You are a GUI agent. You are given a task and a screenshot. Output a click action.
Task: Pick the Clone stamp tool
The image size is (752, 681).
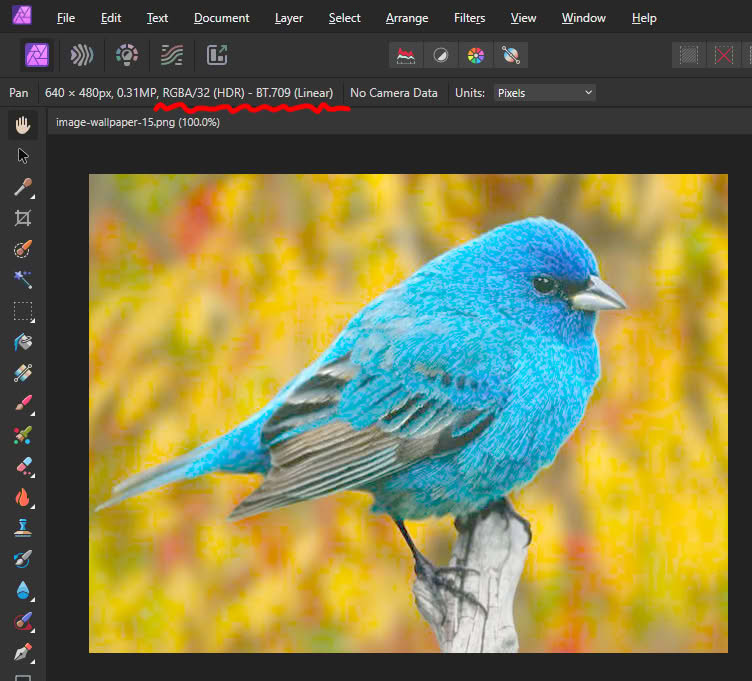tap(23, 528)
